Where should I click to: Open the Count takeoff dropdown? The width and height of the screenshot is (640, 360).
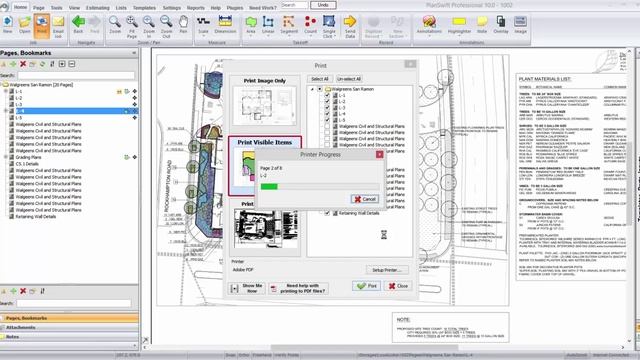point(310,36)
